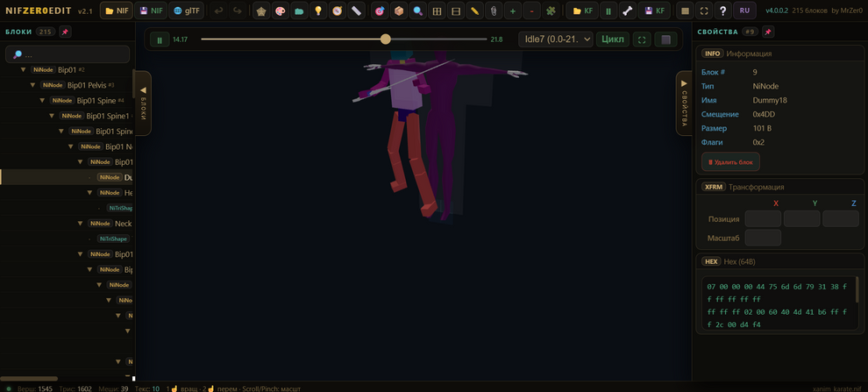868x392 pixels.
Task: Load a KF animation file
Action: [580, 11]
